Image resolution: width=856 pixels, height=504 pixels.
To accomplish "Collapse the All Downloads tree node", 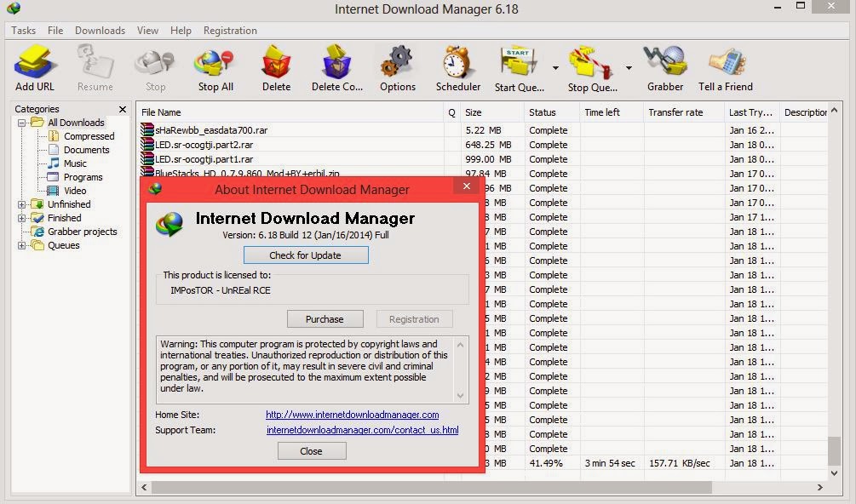I will 22,123.
